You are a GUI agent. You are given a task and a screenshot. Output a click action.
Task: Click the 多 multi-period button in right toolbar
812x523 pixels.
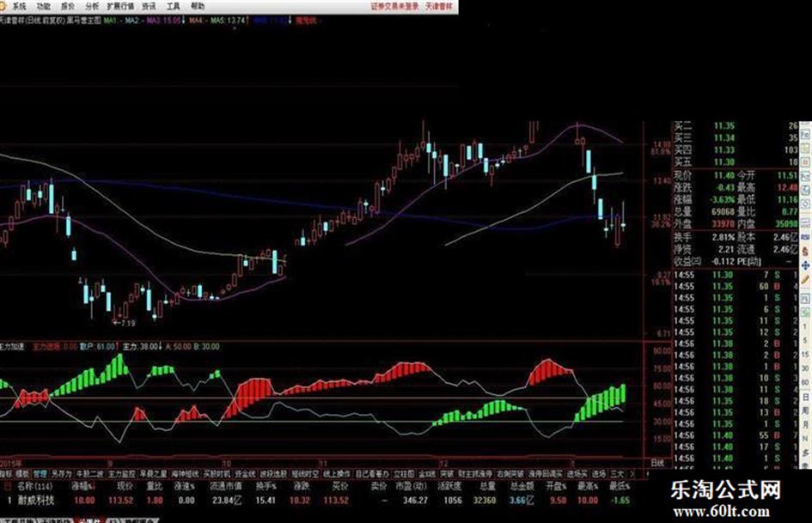click(x=806, y=452)
